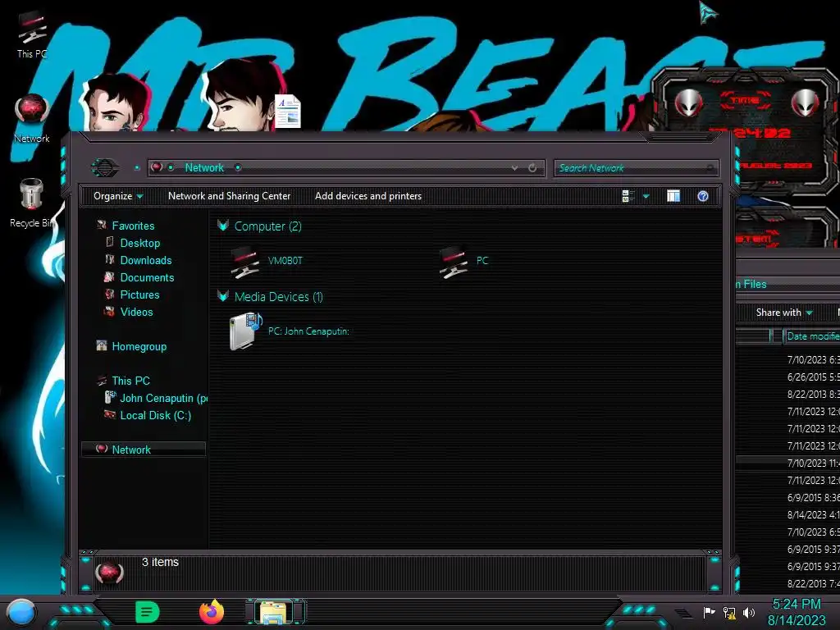The width and height of the screenshot is (840, 630).
Task: Click the back navigation button in Explorer
Action: [104, 167]
